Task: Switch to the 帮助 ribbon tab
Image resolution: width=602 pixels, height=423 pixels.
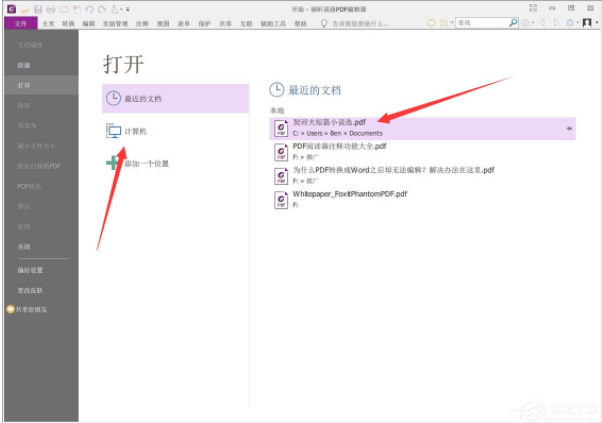Action: pos(301,24)
